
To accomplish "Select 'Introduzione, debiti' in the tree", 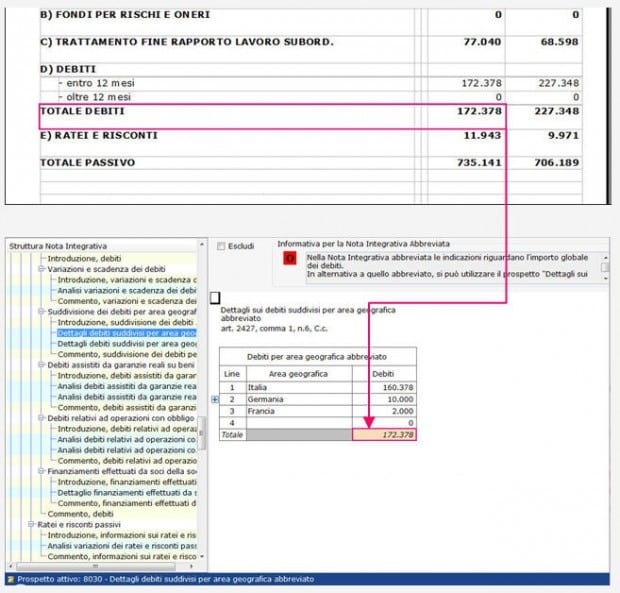I will pos(84,259).
